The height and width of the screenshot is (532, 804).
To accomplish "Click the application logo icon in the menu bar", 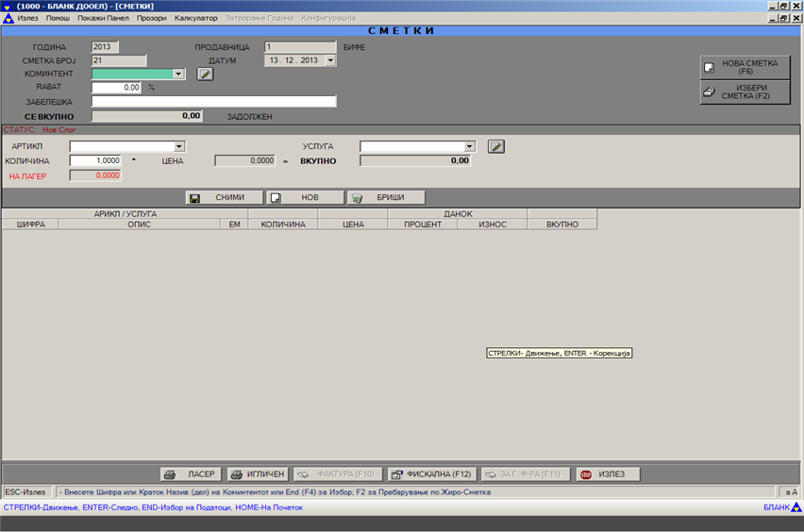I will 8,18.
